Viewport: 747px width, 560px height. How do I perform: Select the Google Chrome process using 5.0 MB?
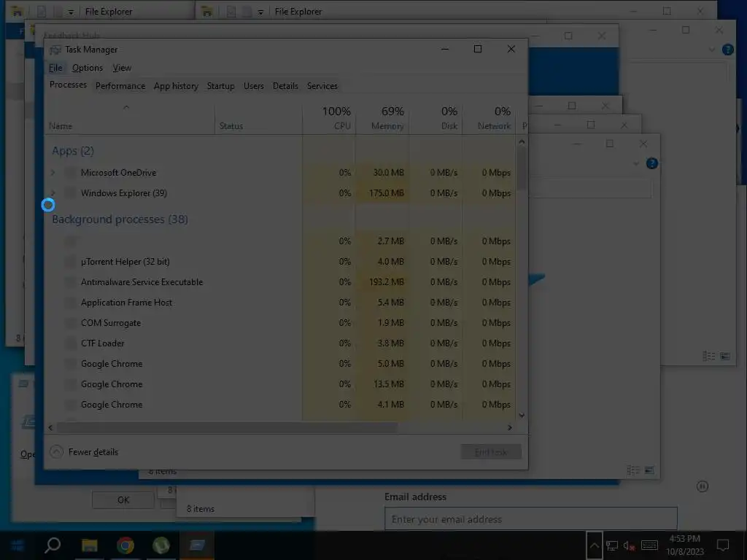(281, 364)
